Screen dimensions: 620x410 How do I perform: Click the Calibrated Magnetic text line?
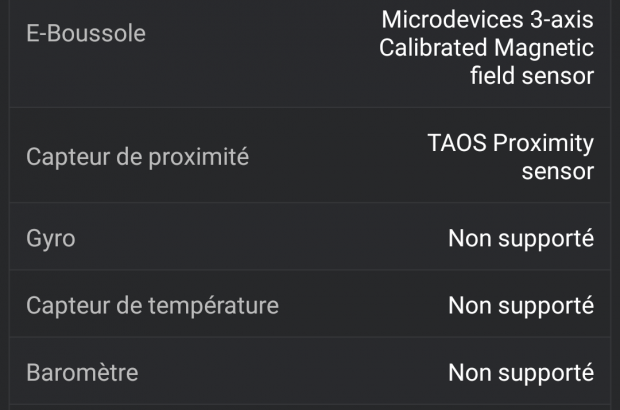tap(486, 48)
